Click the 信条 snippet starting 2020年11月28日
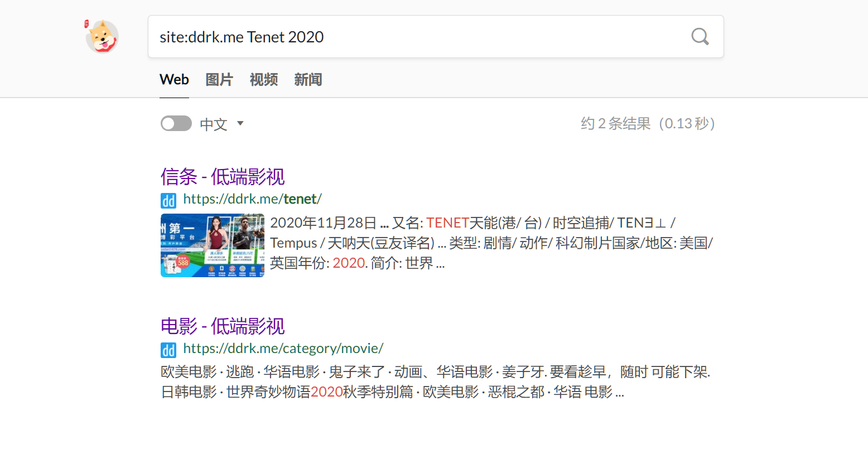The width and height of the screenshot is (868, 454). pos(492,243)
